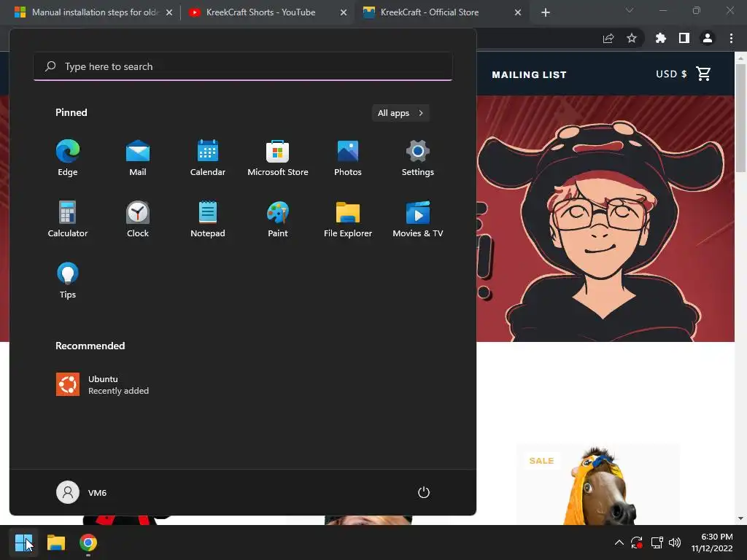Close the KreekCraft Official Store tab

click(x=518, y=12)
